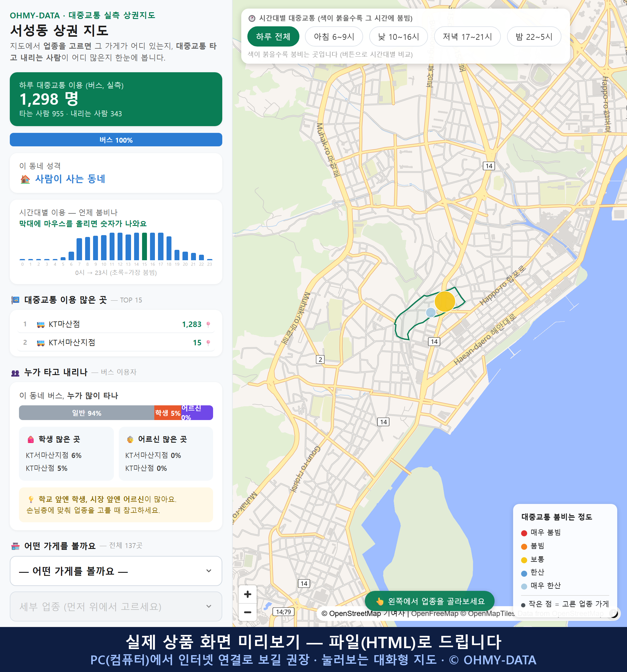Select the KT마산점 row in top list
Viewport: 627px width, 672px height.
[116, 324]
